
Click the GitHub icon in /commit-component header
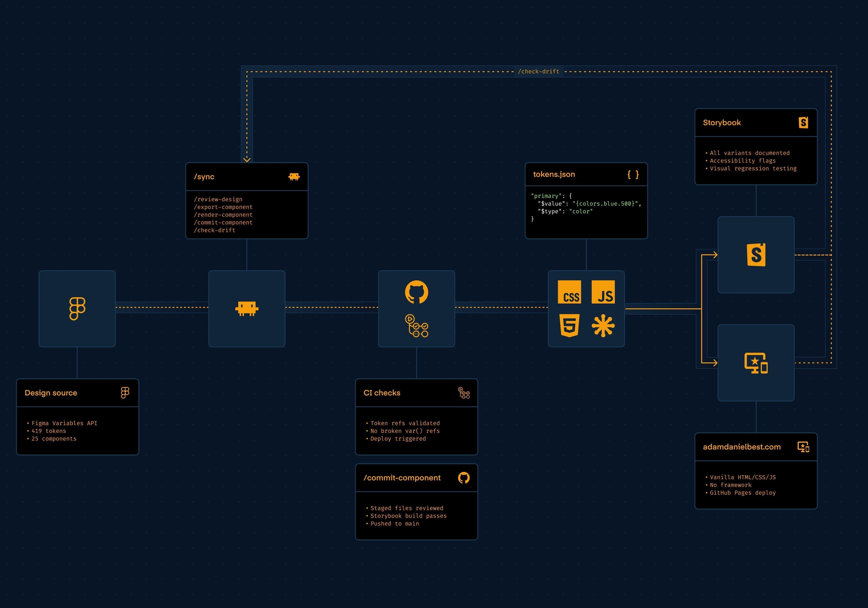pyautogui.click(x=464, y=478)
